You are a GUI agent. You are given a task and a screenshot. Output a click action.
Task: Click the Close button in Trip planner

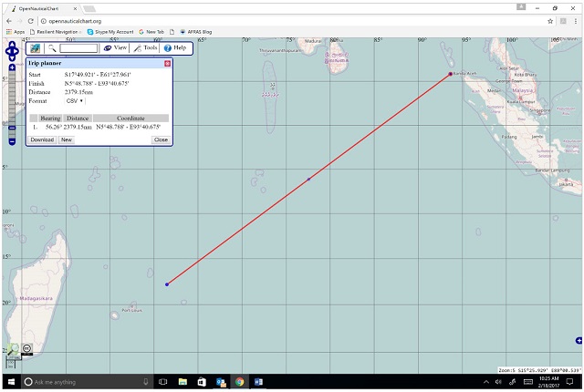[161, 139]
